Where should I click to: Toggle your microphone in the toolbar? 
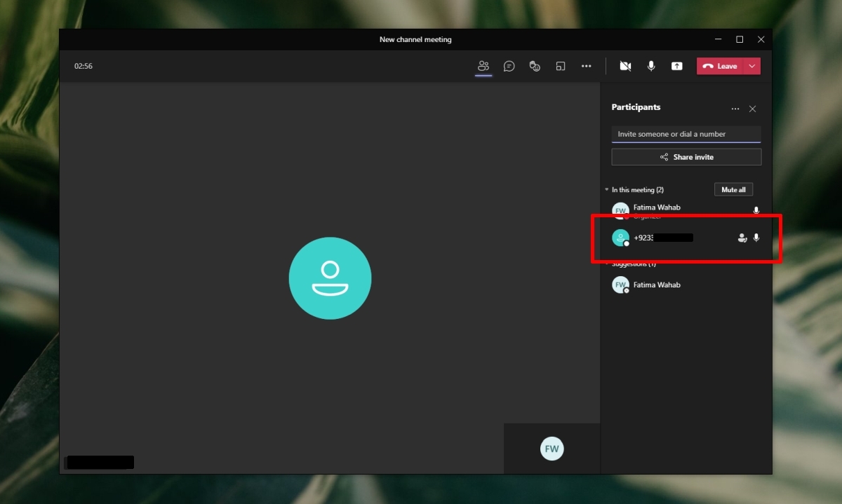coord(651,66)
